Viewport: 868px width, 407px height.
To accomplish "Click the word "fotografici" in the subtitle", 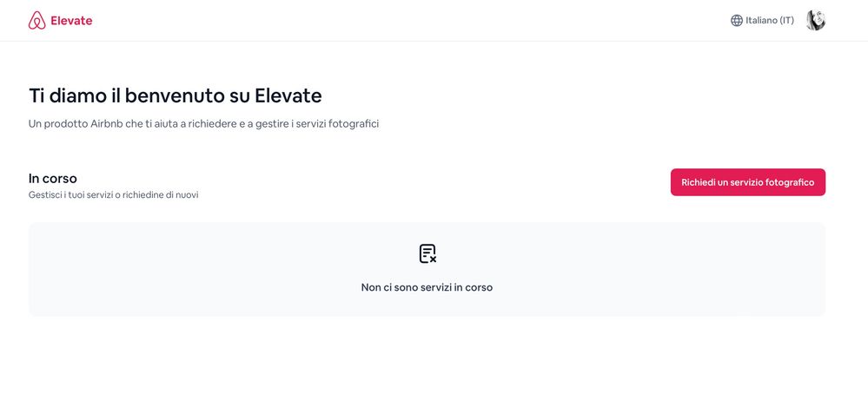I will tap(354, 124).
